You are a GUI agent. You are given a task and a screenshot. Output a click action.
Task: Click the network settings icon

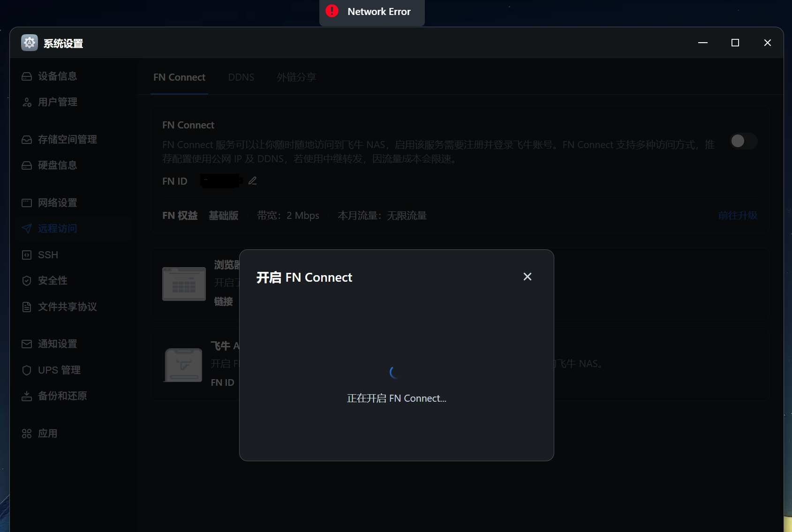27,203
